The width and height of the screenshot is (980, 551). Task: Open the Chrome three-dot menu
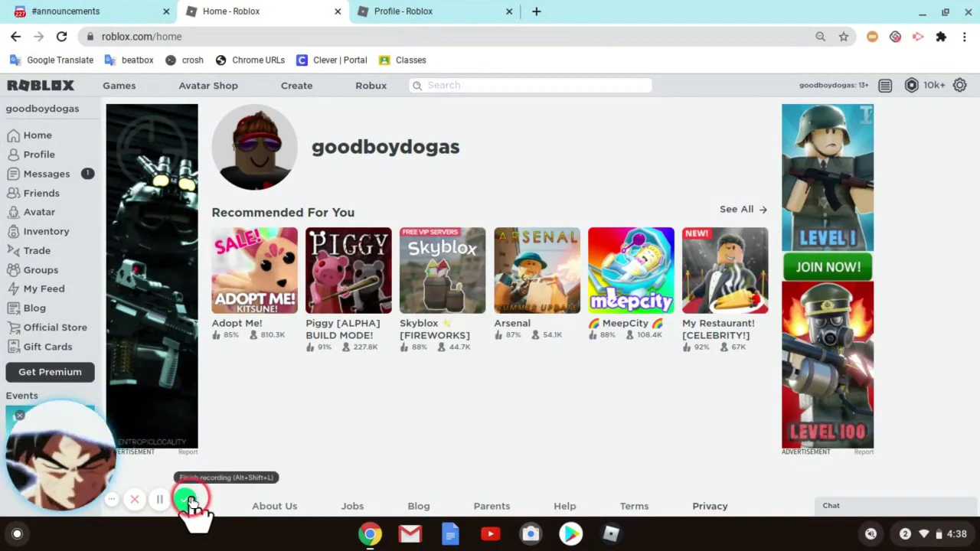point(964,36)
